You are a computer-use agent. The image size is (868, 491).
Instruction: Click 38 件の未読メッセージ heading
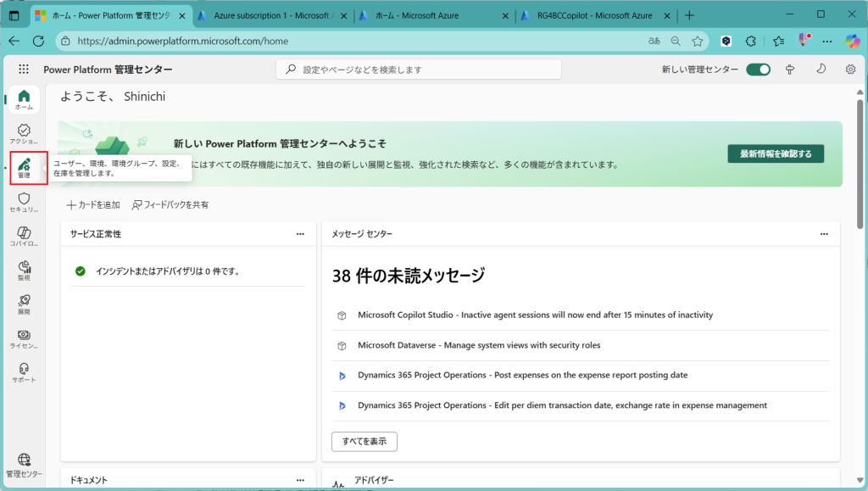409,275
